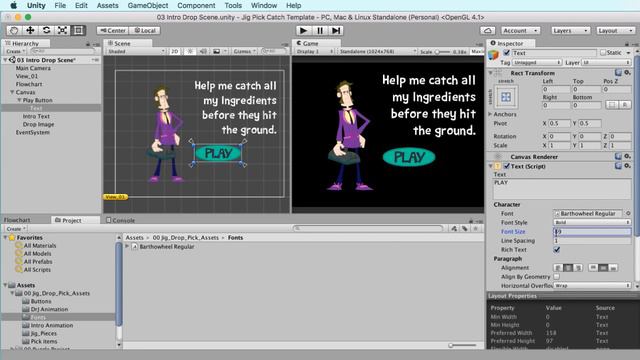Open Rect Transform gear settings
640x360 pixels.
tap(627, 73)
